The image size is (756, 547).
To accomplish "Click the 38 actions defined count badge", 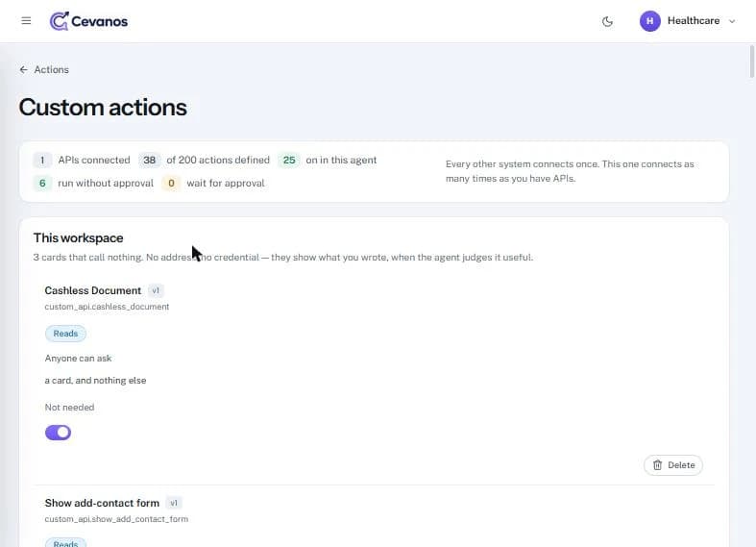I will click(x=150, y=161).
